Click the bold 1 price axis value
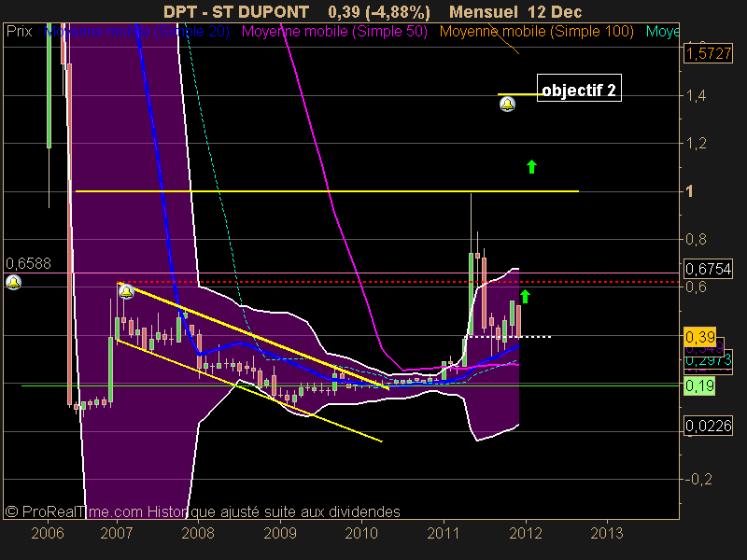The height and width of the screenshot is (560, 747). tap(689, 191)
